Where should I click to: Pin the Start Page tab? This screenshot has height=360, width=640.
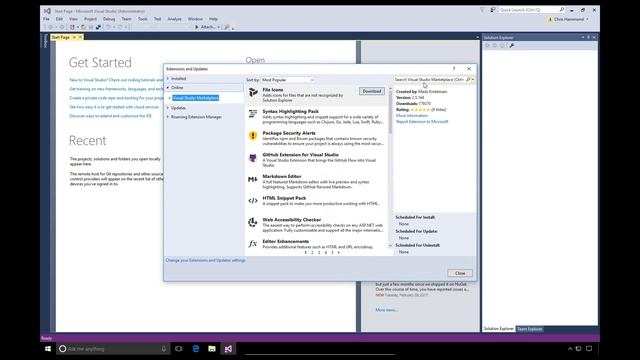[74, 37]
